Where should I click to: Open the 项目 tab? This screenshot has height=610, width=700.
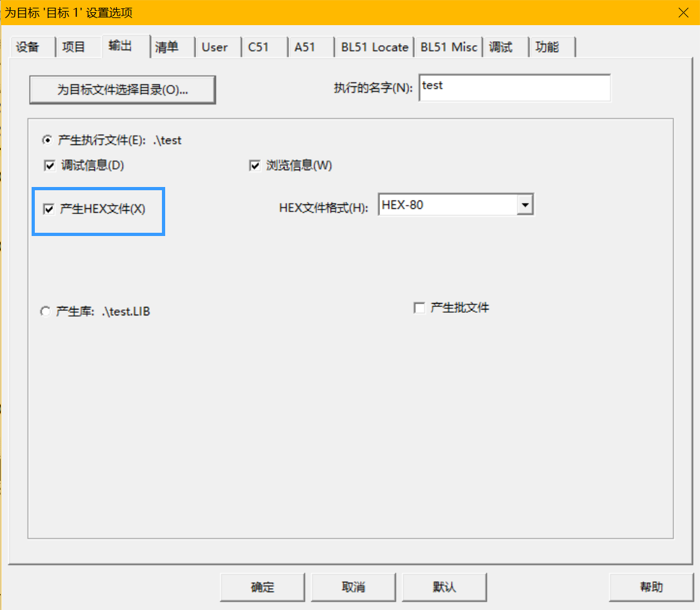coord(74,47)
